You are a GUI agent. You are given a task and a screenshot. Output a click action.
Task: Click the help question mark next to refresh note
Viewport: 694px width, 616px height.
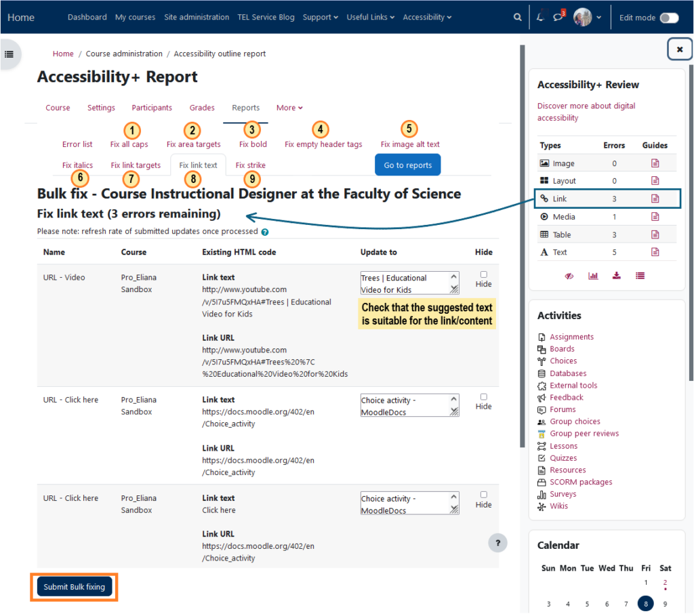coord(265,232)
